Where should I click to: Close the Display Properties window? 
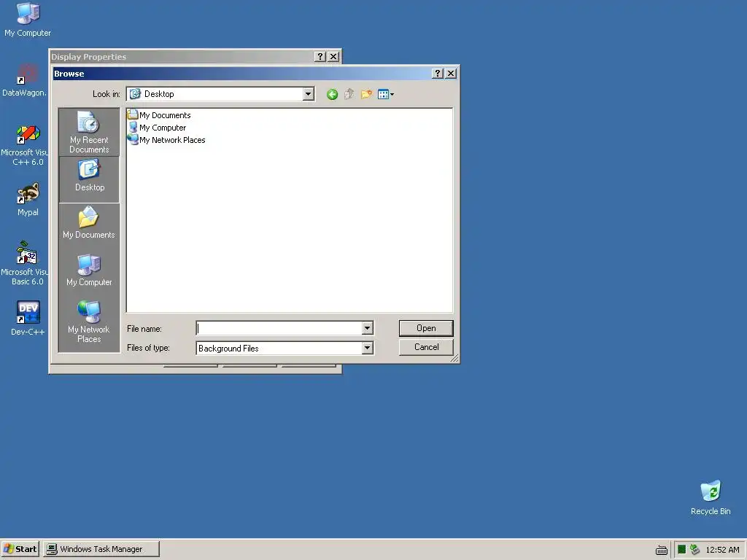(333, 57)
